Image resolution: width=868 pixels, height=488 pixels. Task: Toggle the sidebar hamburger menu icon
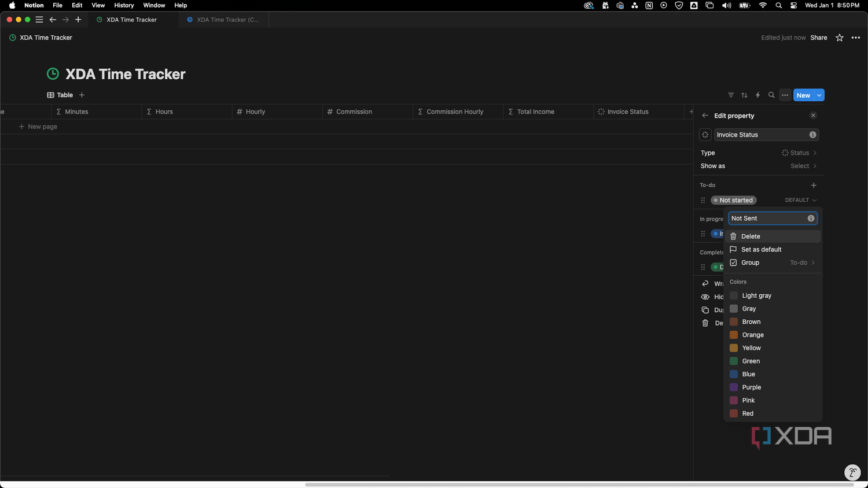pyautogui.click(x=39, y=20)
